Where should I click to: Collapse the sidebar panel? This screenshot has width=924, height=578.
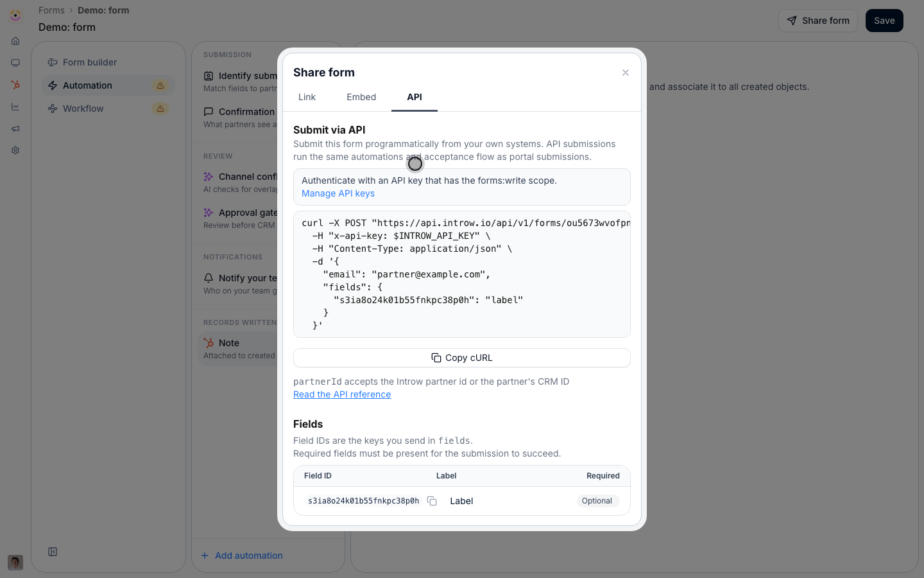(x=53, y=552)
